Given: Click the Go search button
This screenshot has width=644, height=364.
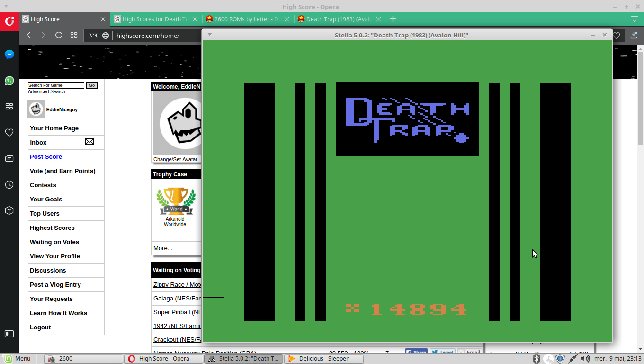Looking at the screenshot, I should 92,85.
